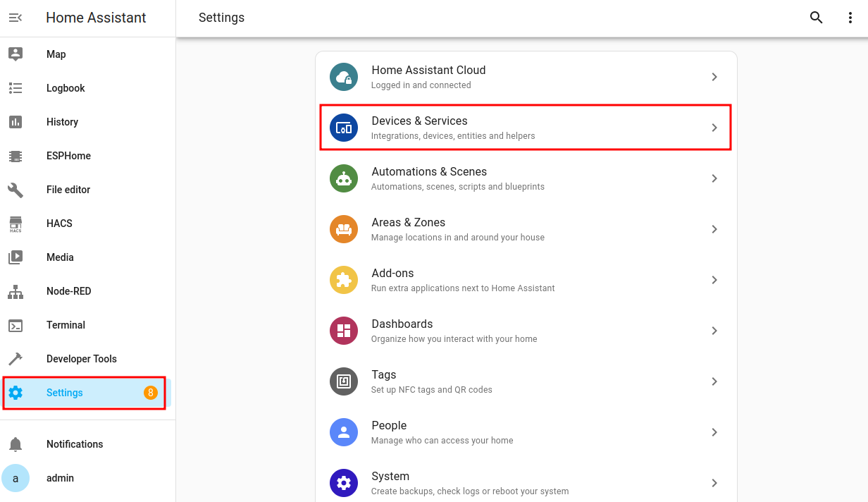Click the HACS store icon
Image resolution: width=868 pixels, height=502 pixels.
coord(15,224)
